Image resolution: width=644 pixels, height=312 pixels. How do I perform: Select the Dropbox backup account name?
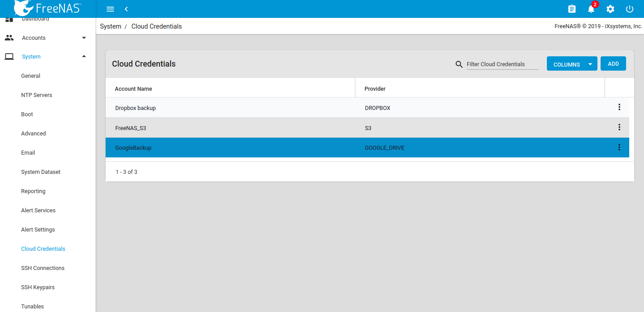point(136,108)
